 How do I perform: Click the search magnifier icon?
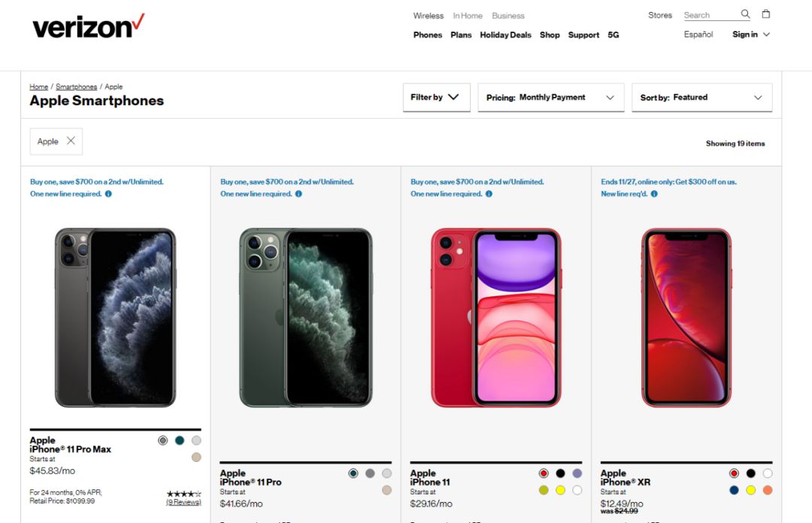coord(745,14)
